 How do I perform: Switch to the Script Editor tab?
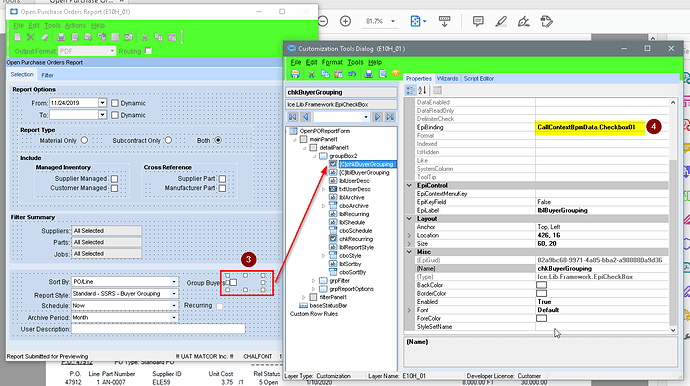[x=478, y=78]
